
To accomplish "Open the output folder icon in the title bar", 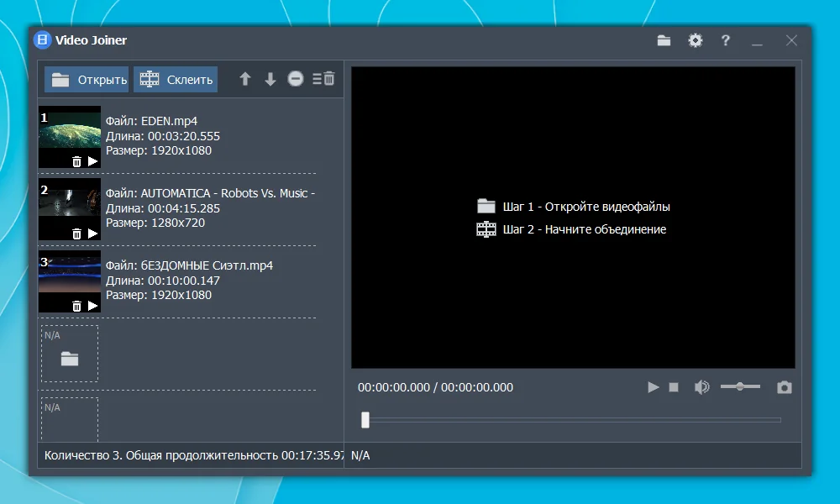I will 664,40.
